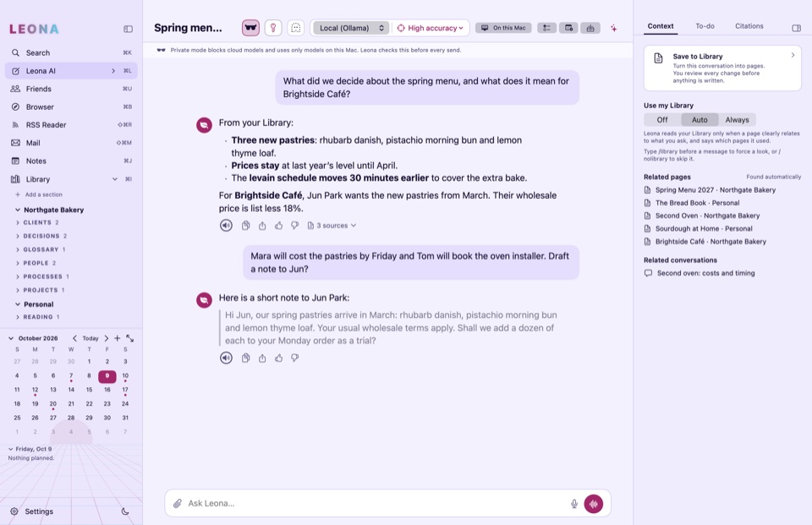Expand the 3 sources dropdown
The image size is (812, 525).
click(x=332, y=225)
